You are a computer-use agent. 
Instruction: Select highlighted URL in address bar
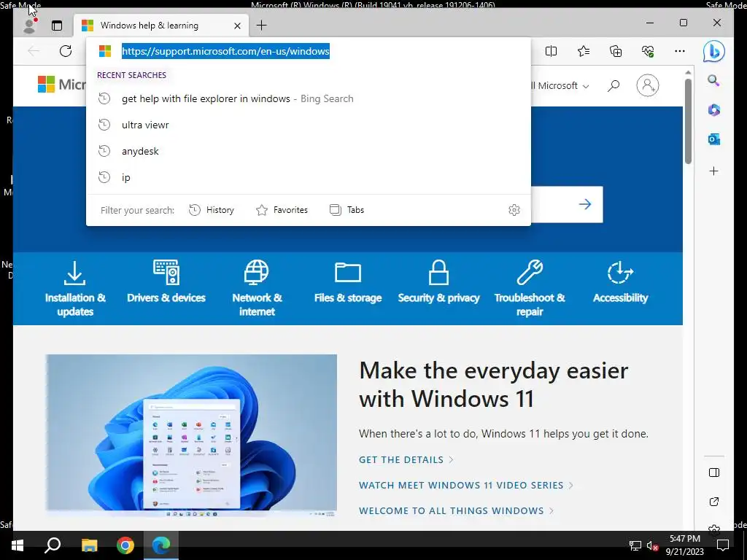(x=226, y=51)
